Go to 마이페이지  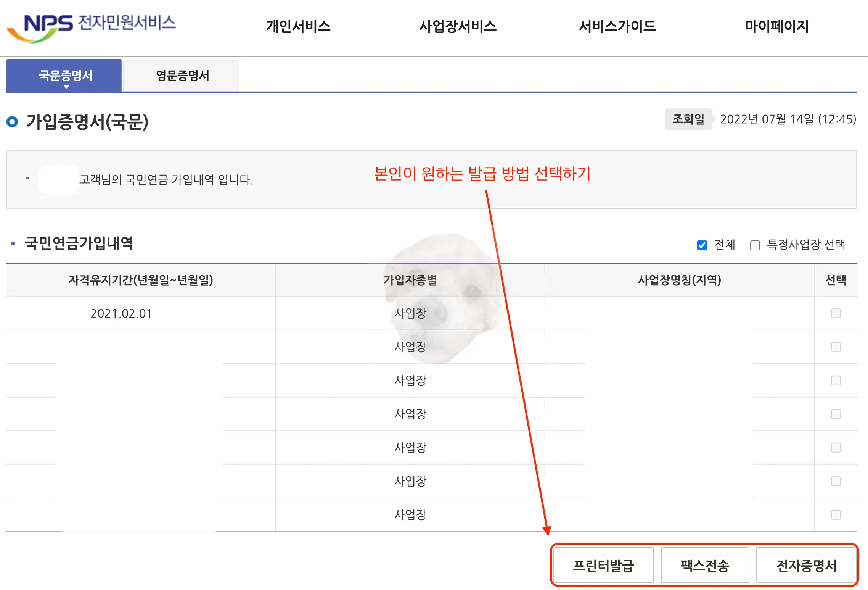click(776, 26)
